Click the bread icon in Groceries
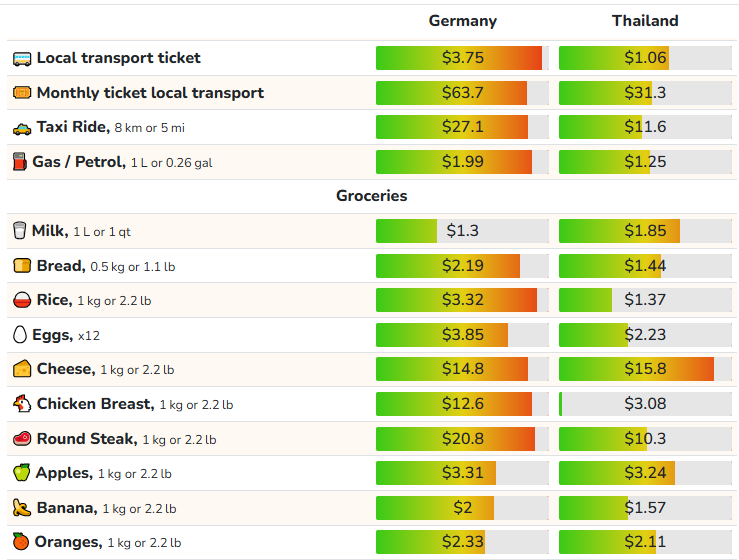 [22, 266]
